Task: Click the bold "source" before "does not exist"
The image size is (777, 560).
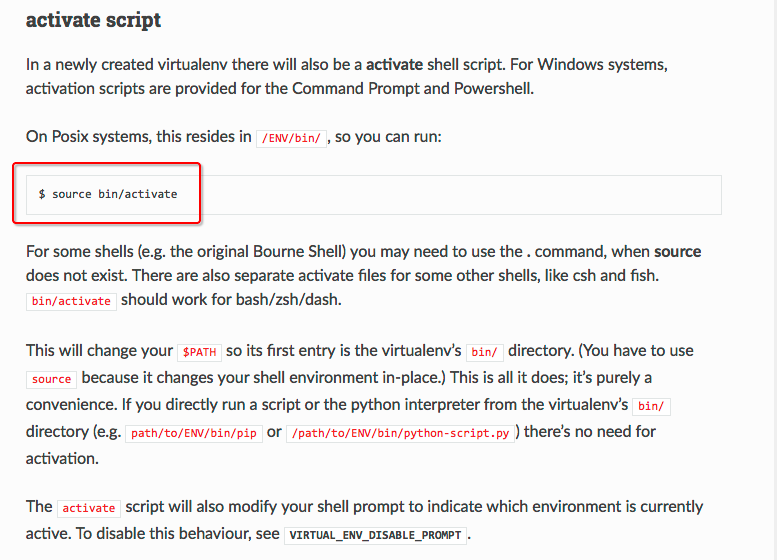Action: [x=677, y=251]
